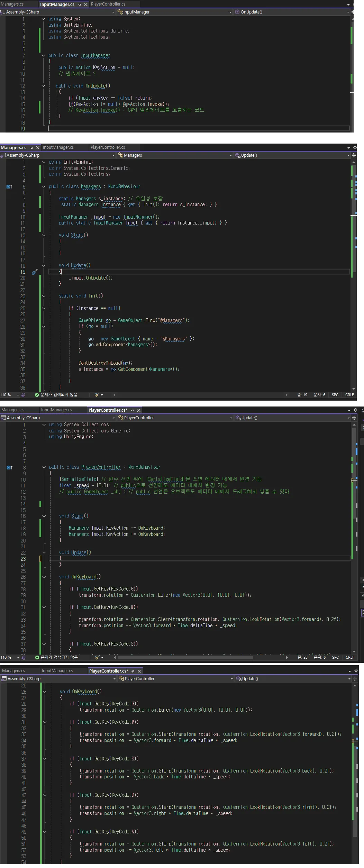
Task: Open InputManager.cs tab in the pane showing KeyCode.A code
Action: [57, 671]
